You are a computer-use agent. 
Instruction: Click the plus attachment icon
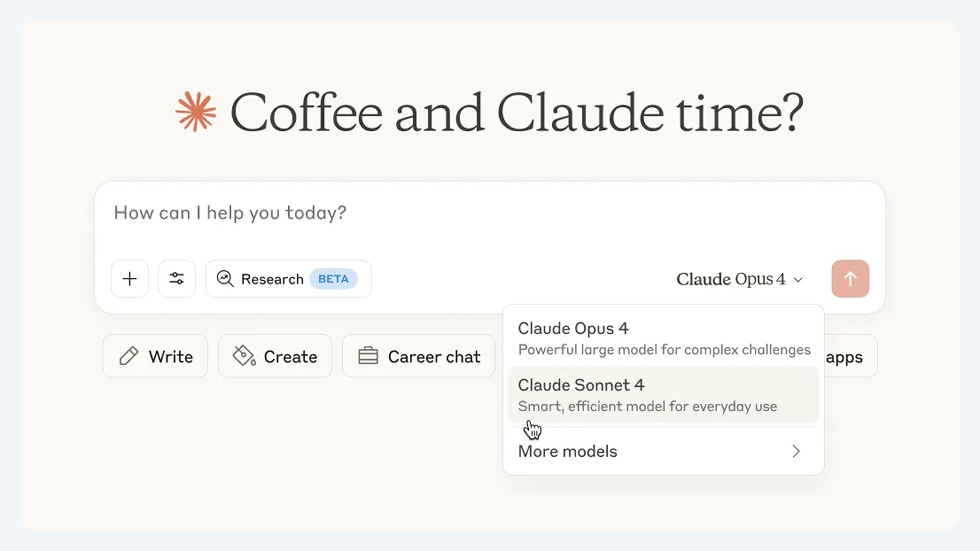pyautogui.click(x=130, y=279)
